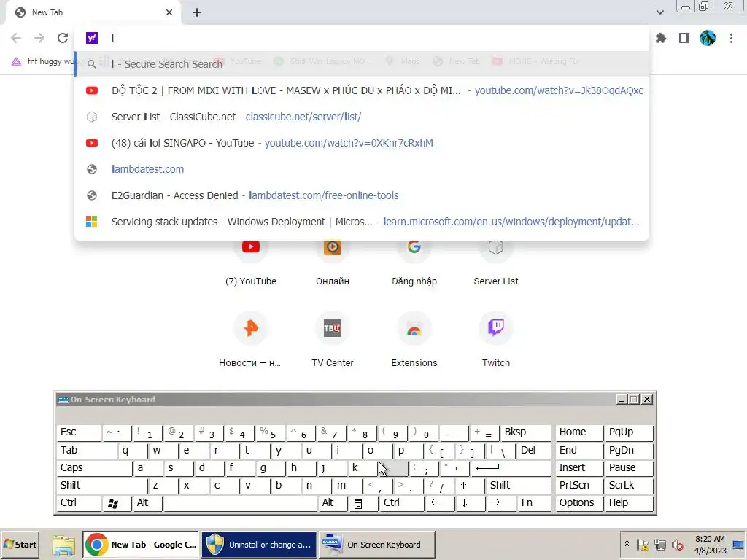The width and height of the screenshot is (747, 560).
Task: Click the Help key on On-Screen Keyboard
Action: coord(629,503)
